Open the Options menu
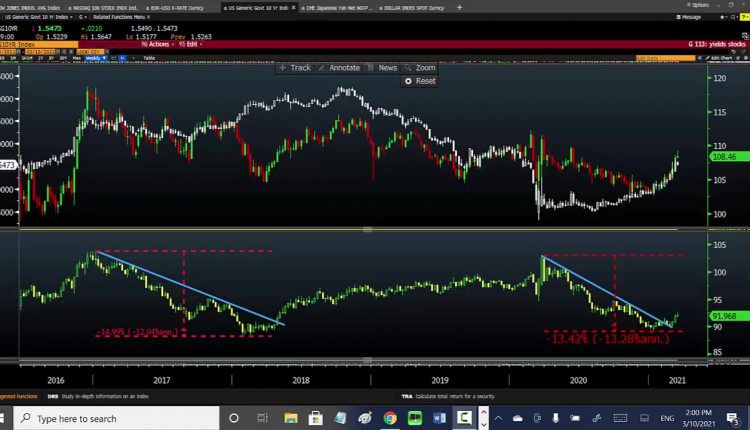The image size is (750, 430). 698,5
